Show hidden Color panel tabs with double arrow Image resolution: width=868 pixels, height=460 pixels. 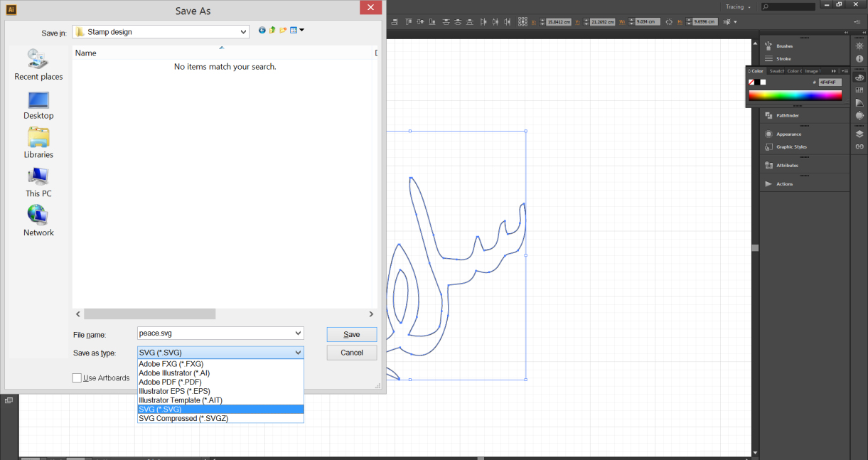(x=833, y=71)
